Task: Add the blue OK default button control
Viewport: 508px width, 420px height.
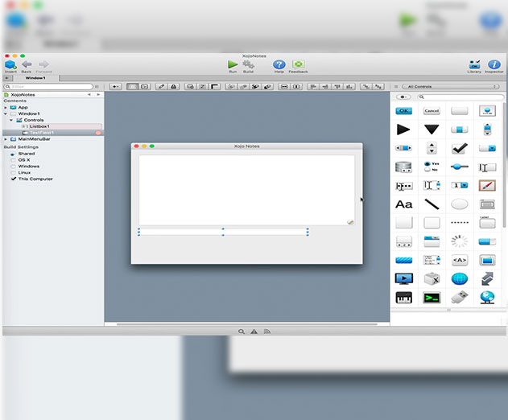Action: coord(403,111)
